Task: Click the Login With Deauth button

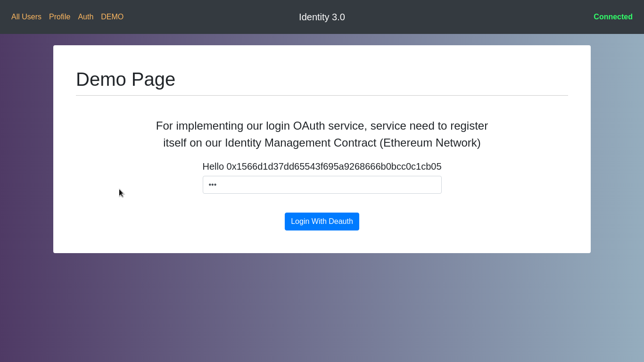Action: click(x=322, y=222)
